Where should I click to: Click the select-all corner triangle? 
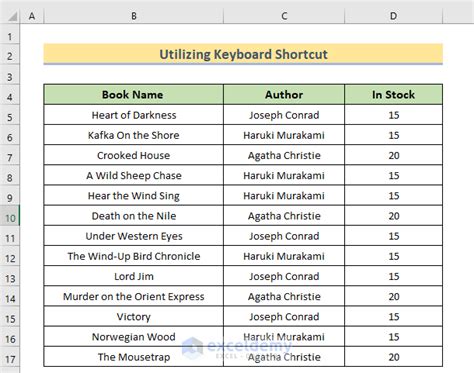coord(12,16)
